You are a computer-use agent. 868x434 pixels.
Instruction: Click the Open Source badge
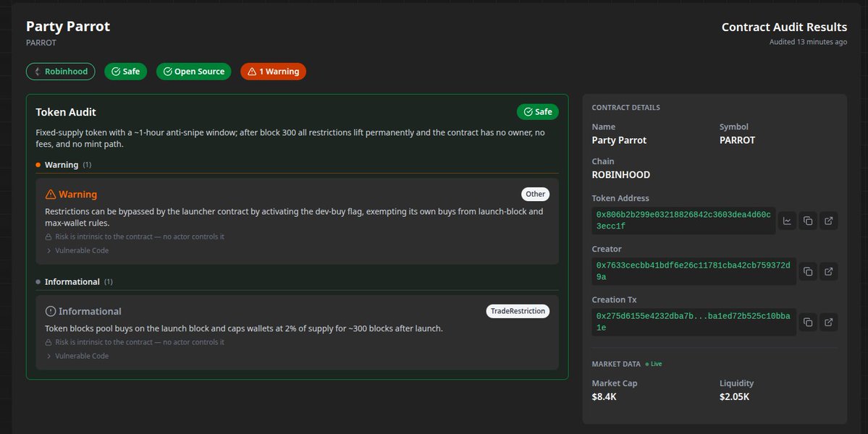(x=194, y=72)
